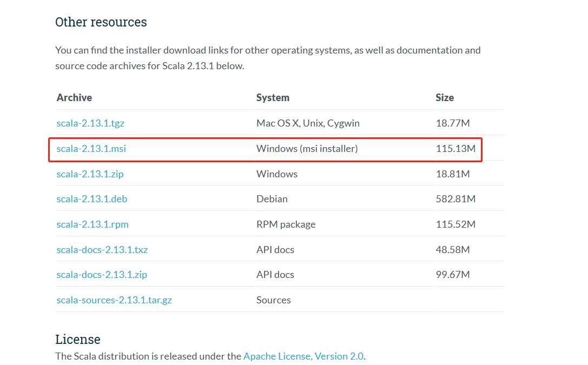Select the 582.81M size value
Image resolution: width=588 pixels, height=365 pixels.
click(x=455, y=199)
